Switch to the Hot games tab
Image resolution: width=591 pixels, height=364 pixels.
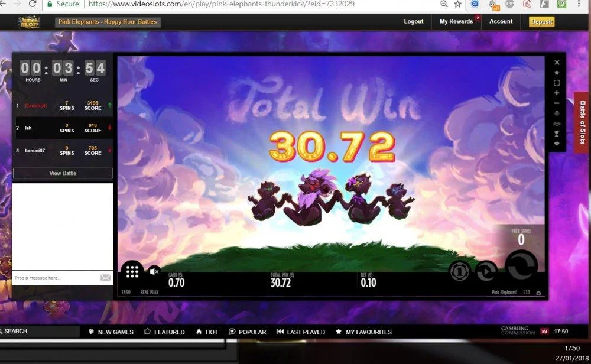(207, 331)
